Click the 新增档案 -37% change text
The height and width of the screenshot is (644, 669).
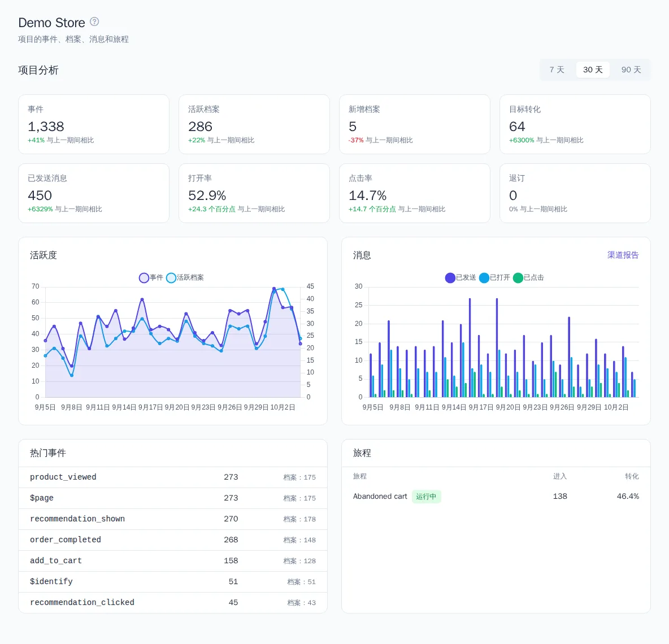356,140
